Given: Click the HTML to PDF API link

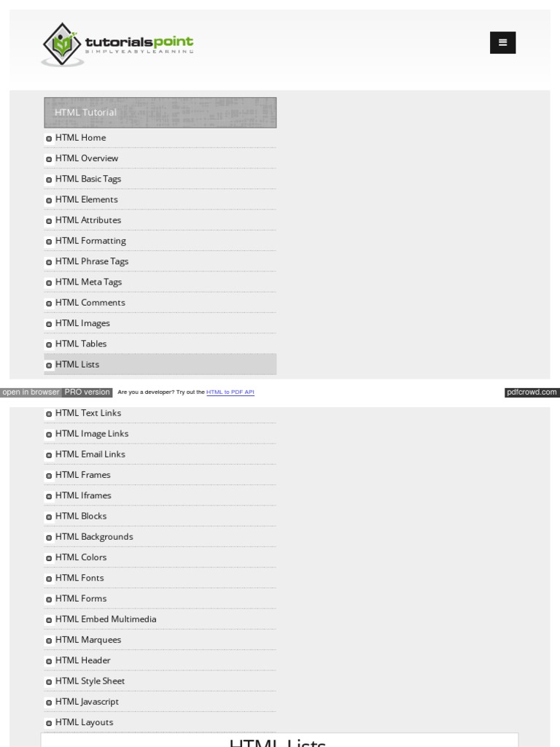Looking at the screenshot, I should point(230,392).
